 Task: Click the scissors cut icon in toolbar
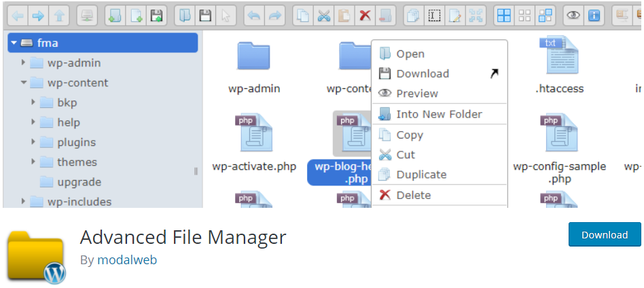pyautogui.click(x=323, y=16)
